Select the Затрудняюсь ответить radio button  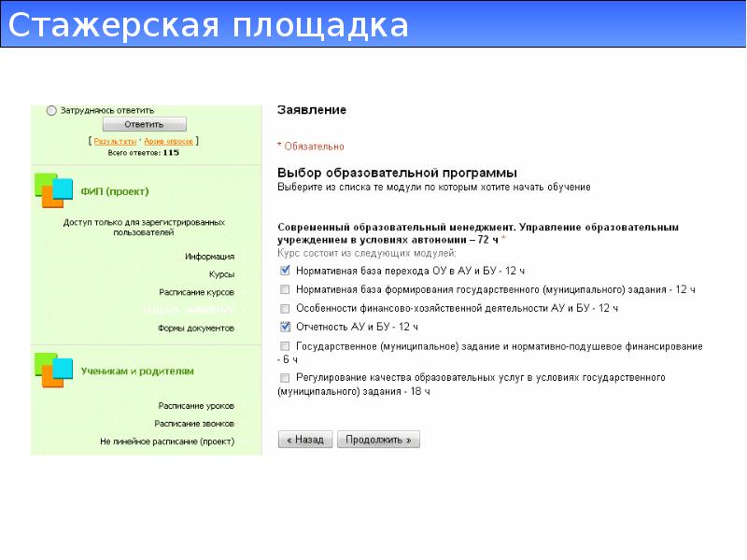click(51, 109)
